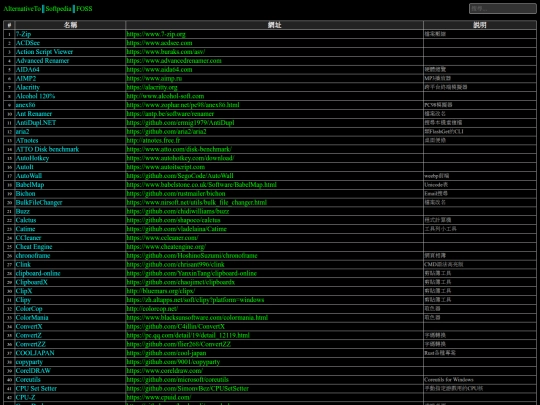Select the CorelDRAW name cell
Screen dimensions: 540x405
point(70,371)
